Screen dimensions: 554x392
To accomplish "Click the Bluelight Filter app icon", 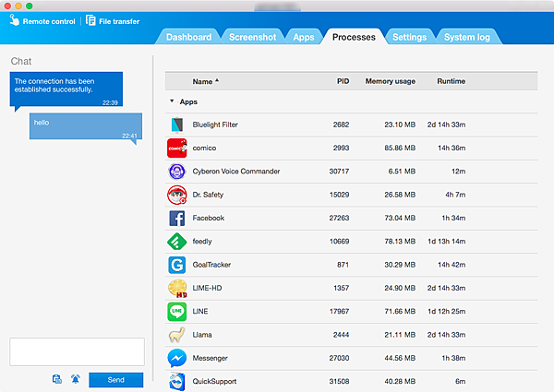I will [x=177, y=125].
